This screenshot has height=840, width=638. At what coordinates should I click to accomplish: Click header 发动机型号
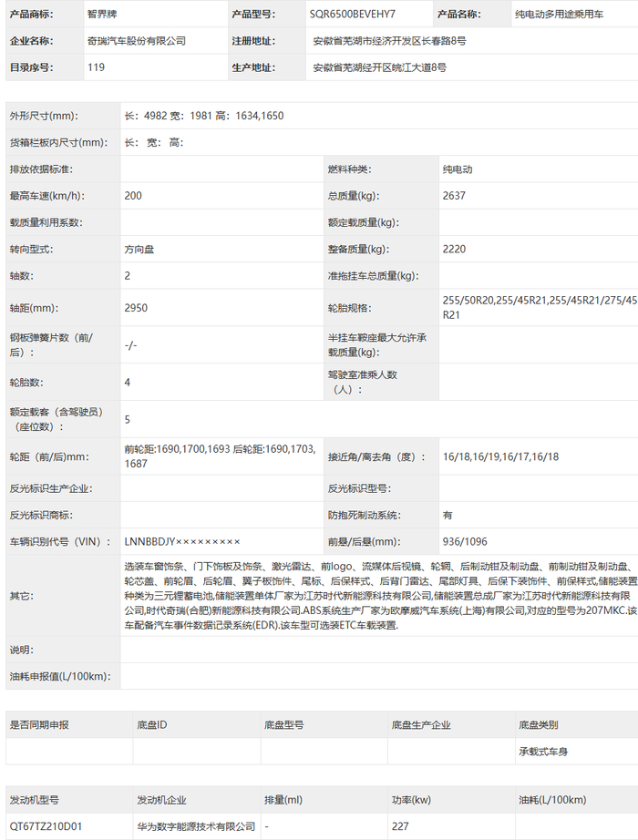coord(35,800)
